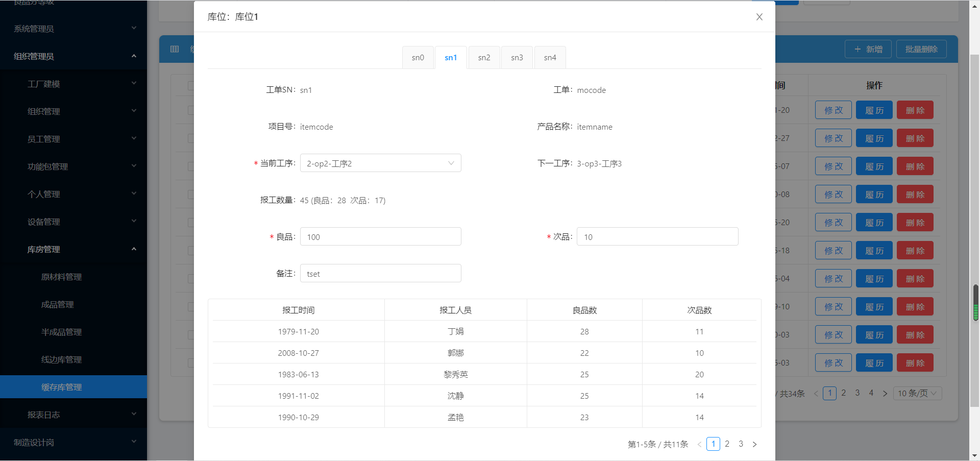Open the 当前工序 dropdown
This screenshot has height=461, width=980.
381,163
